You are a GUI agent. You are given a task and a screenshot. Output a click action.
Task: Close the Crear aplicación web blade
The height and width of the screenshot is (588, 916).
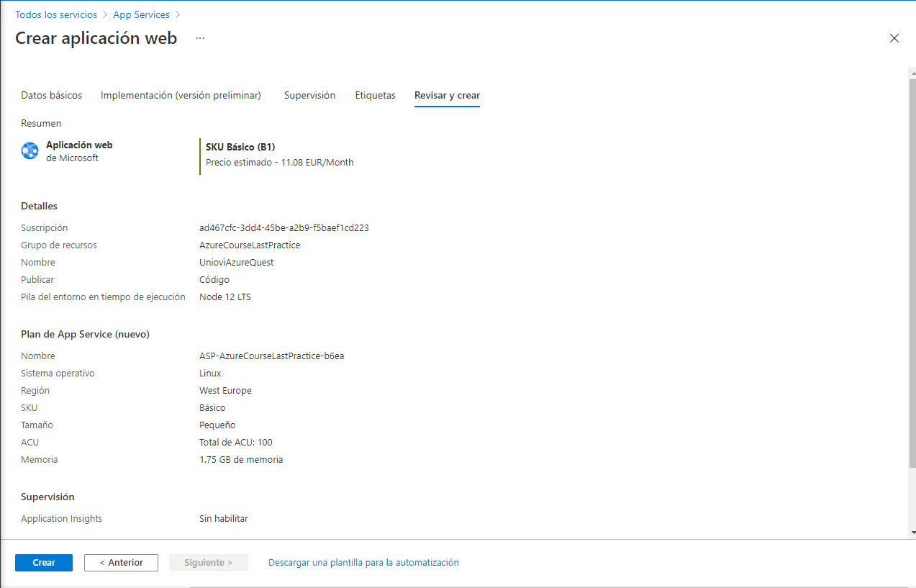[894, 38]
